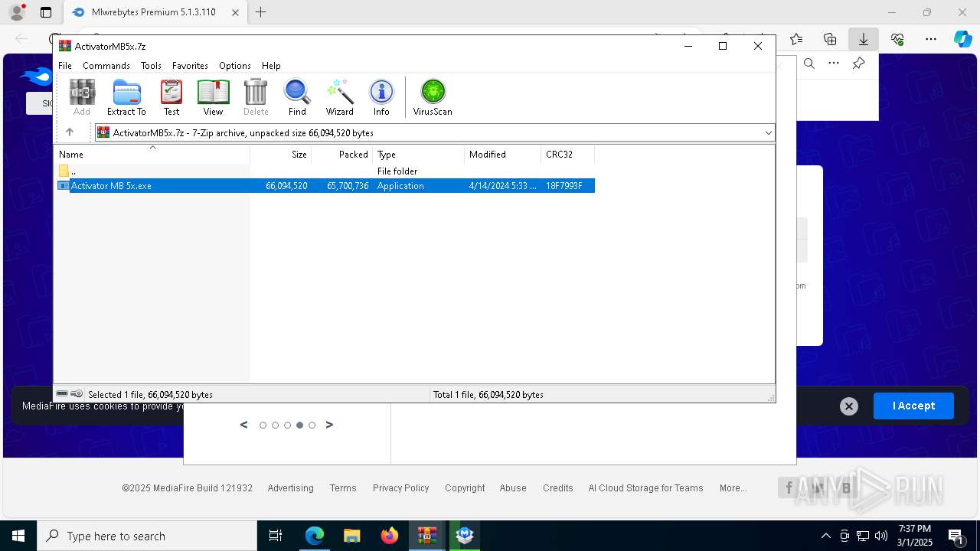This screenshot has height=551, width=980.
Task: Open the Edge Favorites star icon
Action: 796,39
